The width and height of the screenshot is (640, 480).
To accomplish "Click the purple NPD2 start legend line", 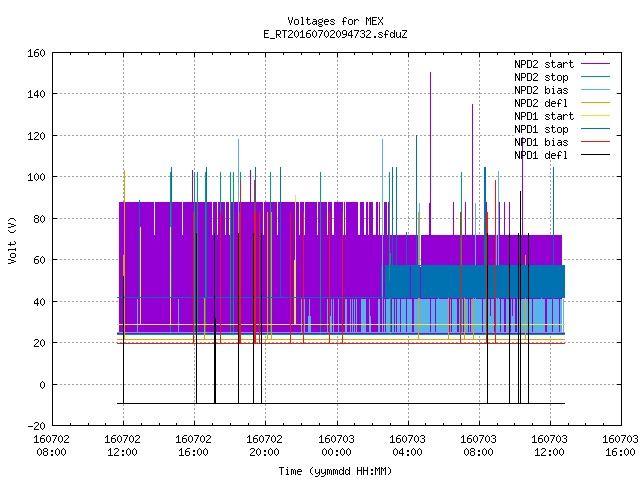I will point(595,64).
